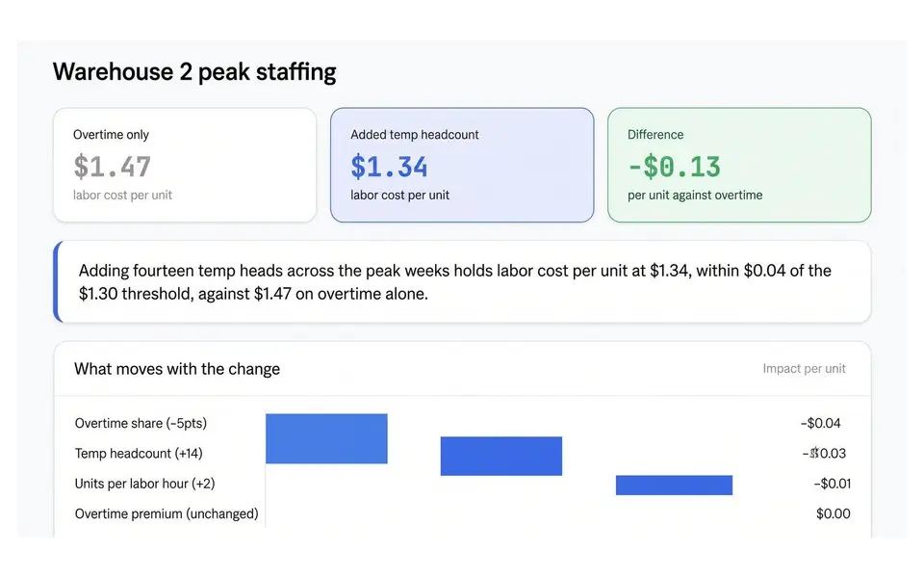Image resolution: width=924 pixels, height=578 pixels.
Task: Click the $1.34 labor cost value
Action: 389,167
